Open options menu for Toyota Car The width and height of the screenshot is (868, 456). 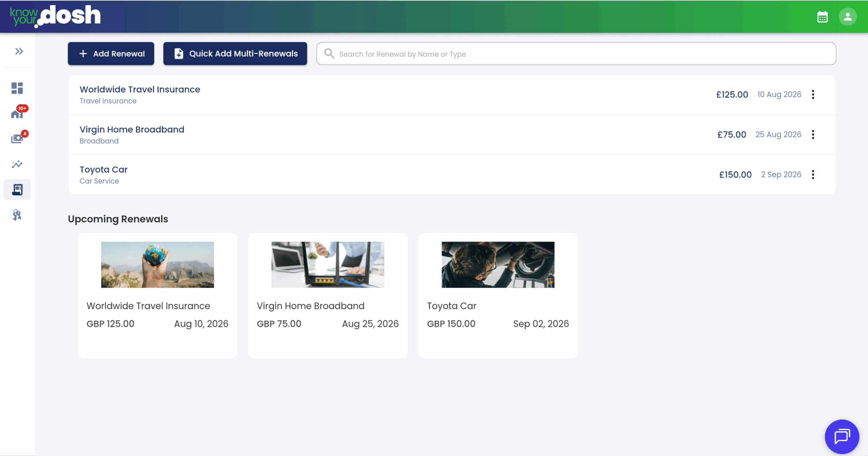(x=813, y=175)
